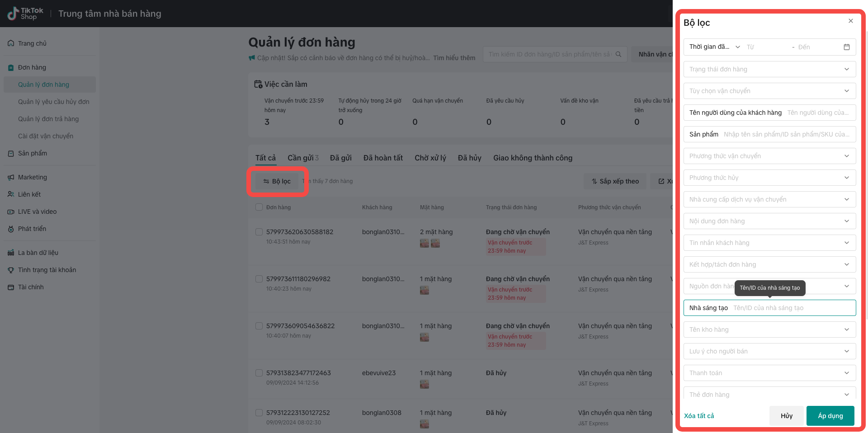Click the Tài chính icon in sidebar

tap(11, 287)
